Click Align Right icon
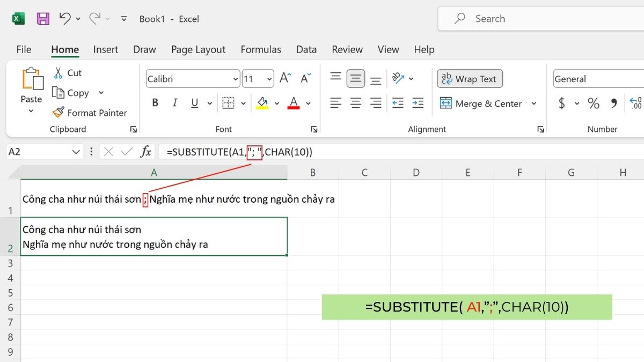Viewport: 644px width, 362px height. pyautogui.click(x=376, y=103)
